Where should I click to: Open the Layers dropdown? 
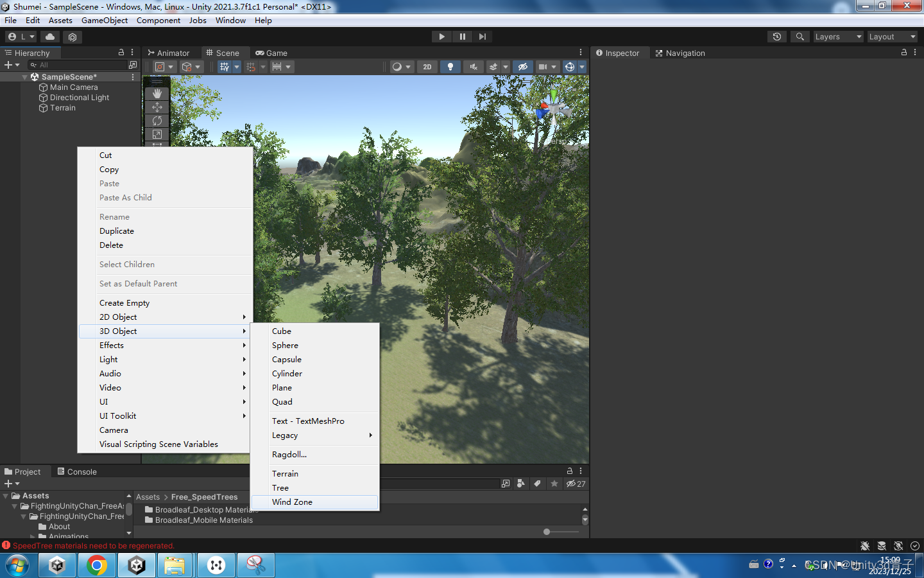point(838,37)
